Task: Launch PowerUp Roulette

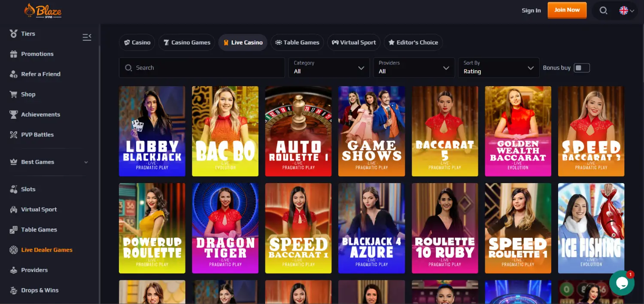Action: (x=152, y=228)
